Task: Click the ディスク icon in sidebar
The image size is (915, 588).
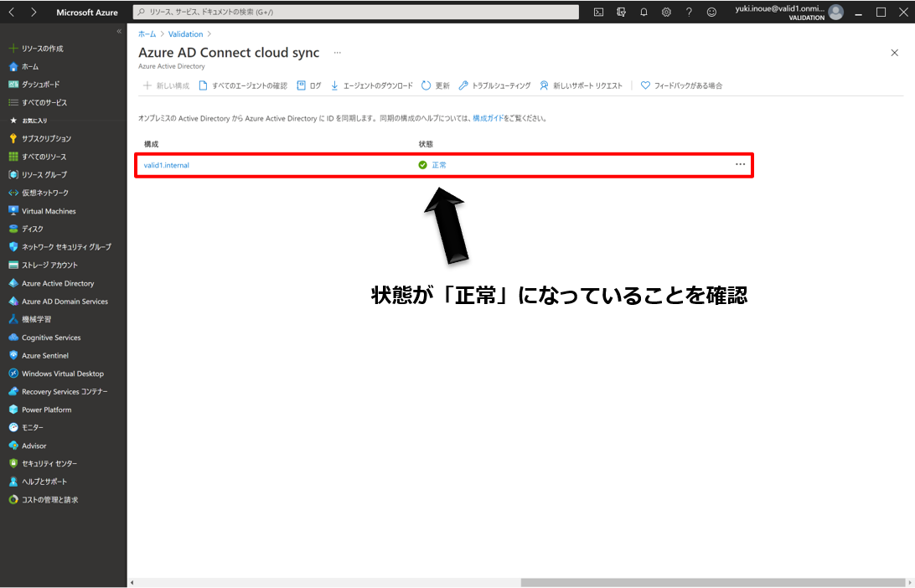Action: [x=13, y=229]
